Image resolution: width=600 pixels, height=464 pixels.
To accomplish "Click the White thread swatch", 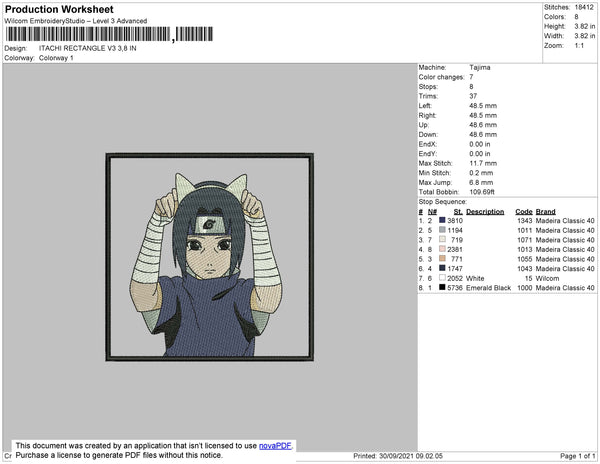I will tap(442, 278).
